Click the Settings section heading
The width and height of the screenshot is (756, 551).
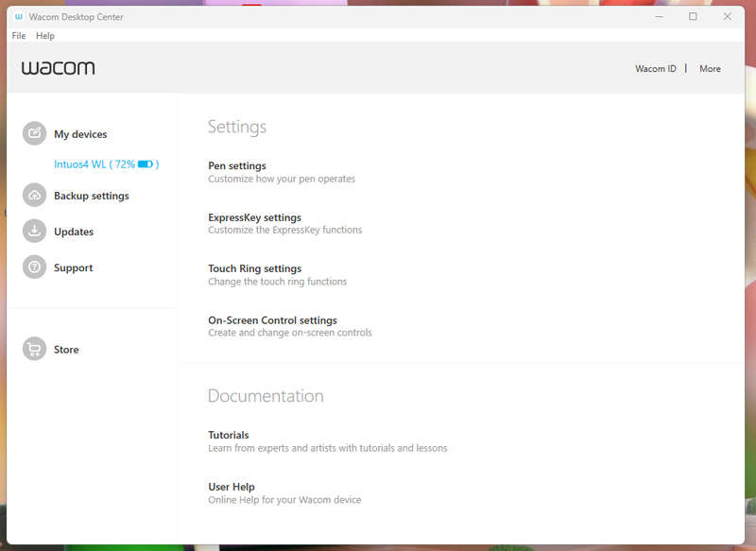pyautogui.click(x=237, y=127)
